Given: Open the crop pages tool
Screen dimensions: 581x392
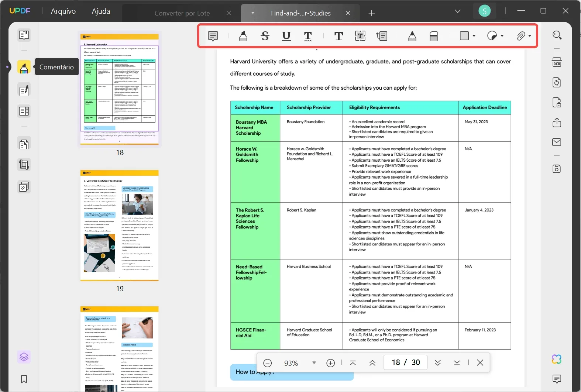Looking at the screenshot, I should tap(24, 165).
